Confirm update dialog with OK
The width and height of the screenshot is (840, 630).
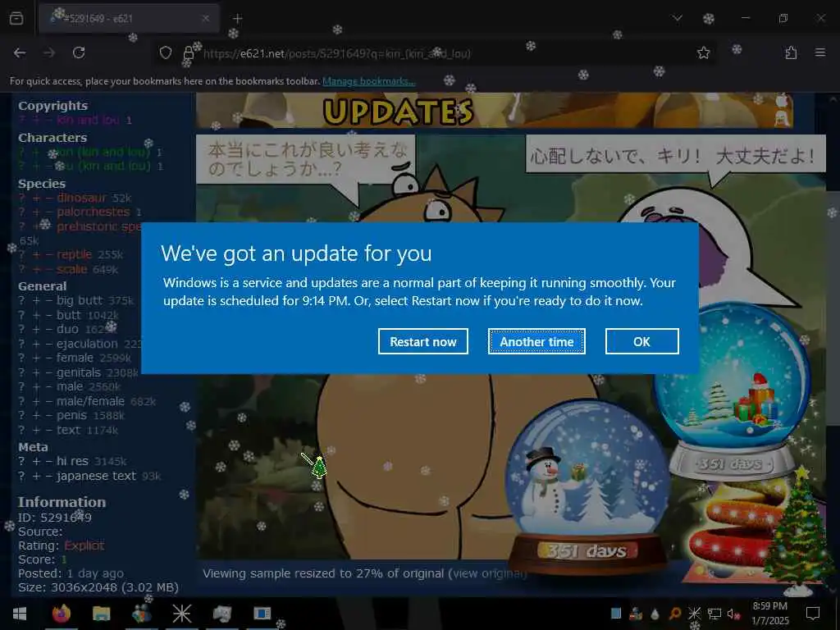(641, 341)
